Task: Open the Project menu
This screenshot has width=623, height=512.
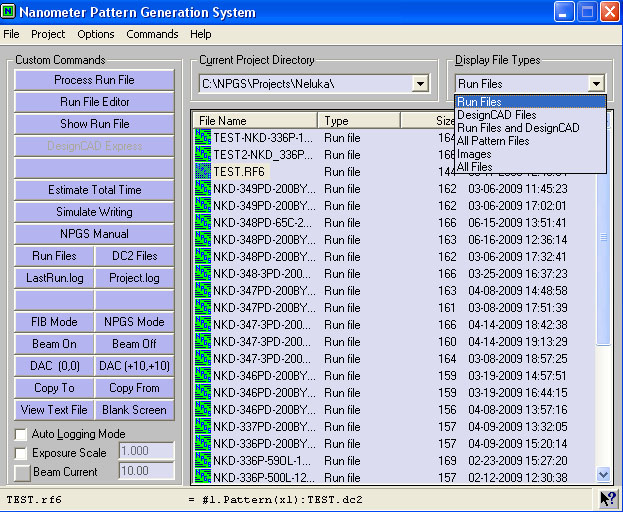Action: point(48,34)
